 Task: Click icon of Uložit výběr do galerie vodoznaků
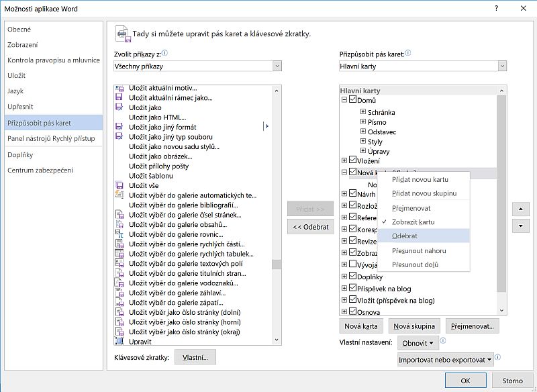point(119,283)
